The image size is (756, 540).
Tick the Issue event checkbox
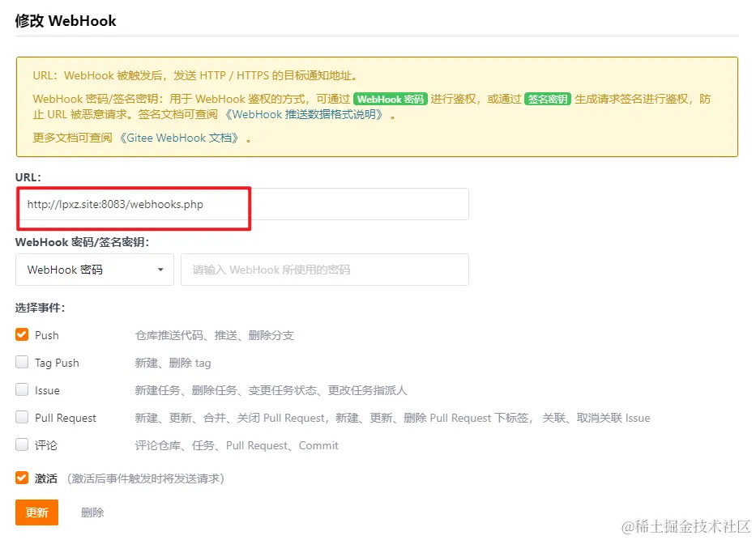(x=22, y=389)
